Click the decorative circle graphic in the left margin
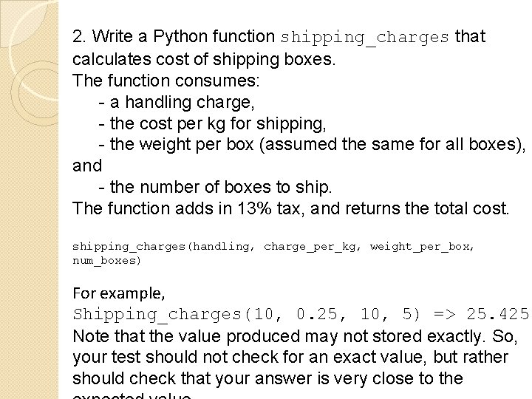The width and height of the screenshot is (532, 399). 34,92
